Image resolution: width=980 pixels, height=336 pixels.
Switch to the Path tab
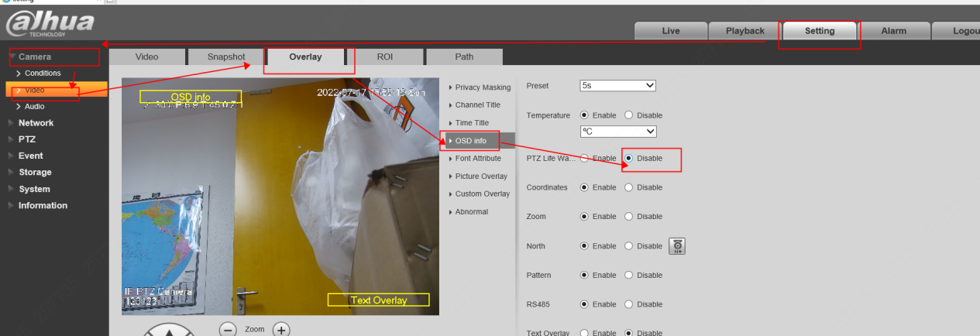[x=464, y=57]
